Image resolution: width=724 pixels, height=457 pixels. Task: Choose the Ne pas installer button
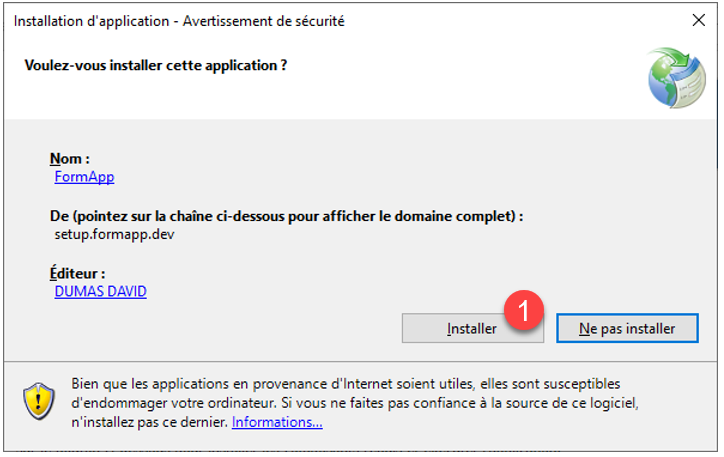coord(627,329)
